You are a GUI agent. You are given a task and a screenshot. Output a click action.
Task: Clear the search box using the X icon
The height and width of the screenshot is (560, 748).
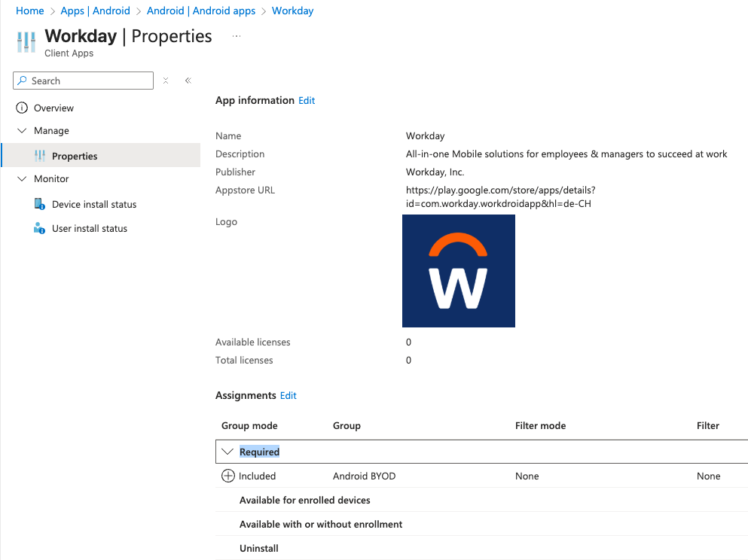click(166, 81)
